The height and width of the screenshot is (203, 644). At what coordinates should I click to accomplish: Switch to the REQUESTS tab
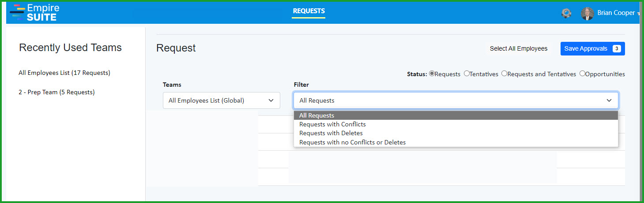point(309,11)
